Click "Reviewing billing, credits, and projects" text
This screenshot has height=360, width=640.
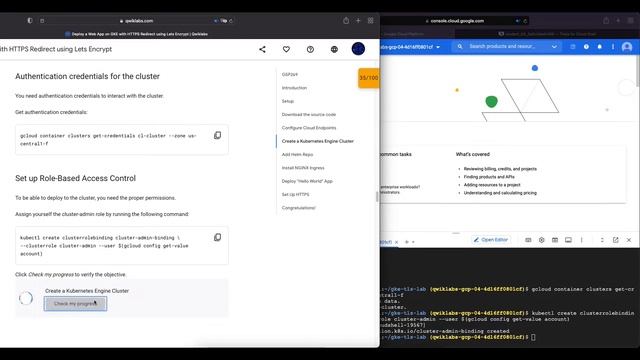point(500,169)
